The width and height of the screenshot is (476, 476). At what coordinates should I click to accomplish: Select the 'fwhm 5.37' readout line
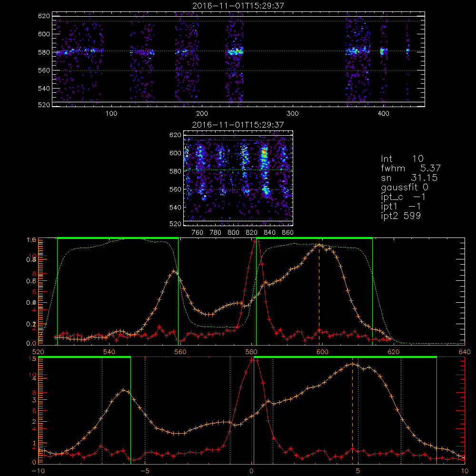pos(411,168)
